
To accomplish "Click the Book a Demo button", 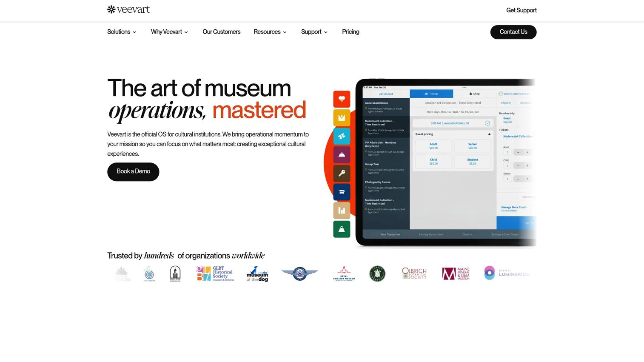I will [x=133, y=172].
